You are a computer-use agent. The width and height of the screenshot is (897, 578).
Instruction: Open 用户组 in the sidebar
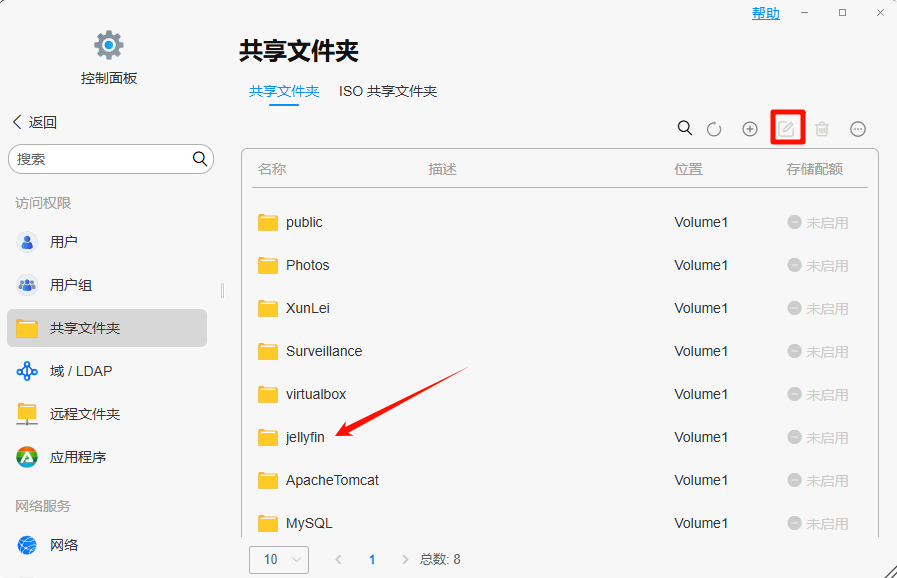107,285
